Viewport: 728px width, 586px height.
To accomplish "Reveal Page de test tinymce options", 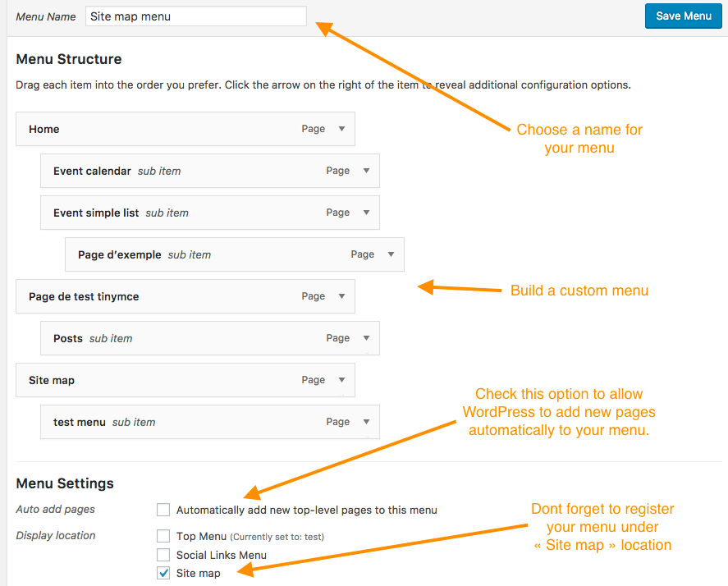I will pyautogui.click(x=341, y=296).
